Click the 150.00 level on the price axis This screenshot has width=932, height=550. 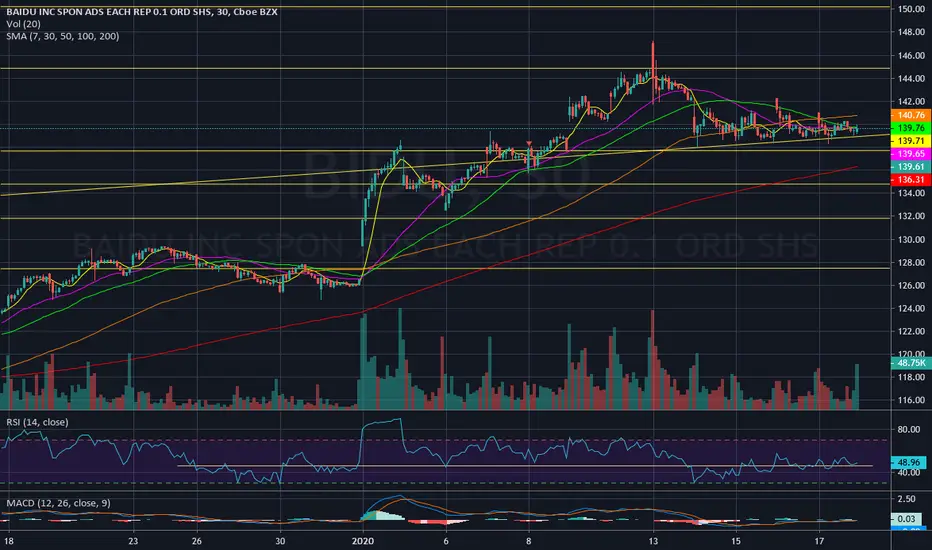pyautogui.click(x=911, y=9)
